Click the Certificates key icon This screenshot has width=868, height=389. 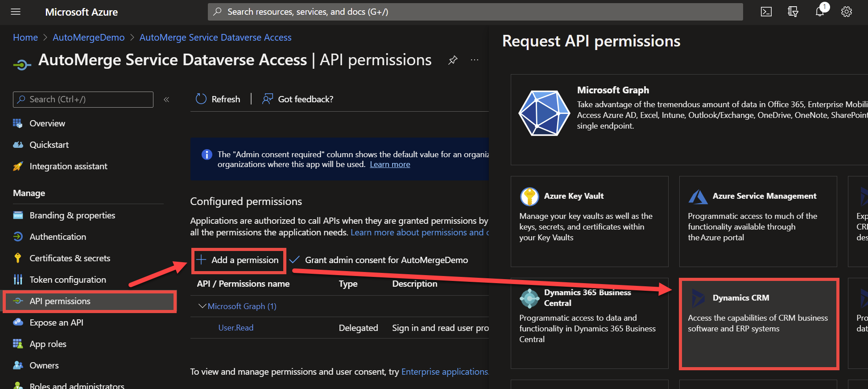18,258
